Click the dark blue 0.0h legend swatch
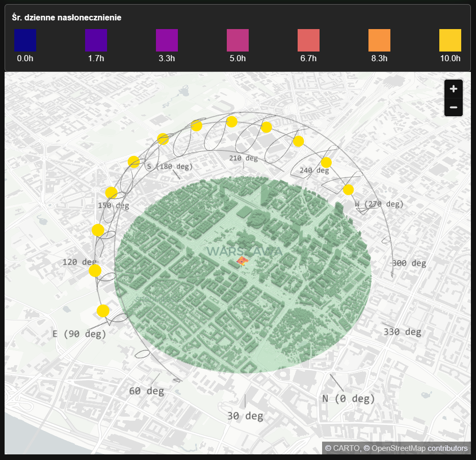This screenshot has height=460, width=476. (25, 40)
